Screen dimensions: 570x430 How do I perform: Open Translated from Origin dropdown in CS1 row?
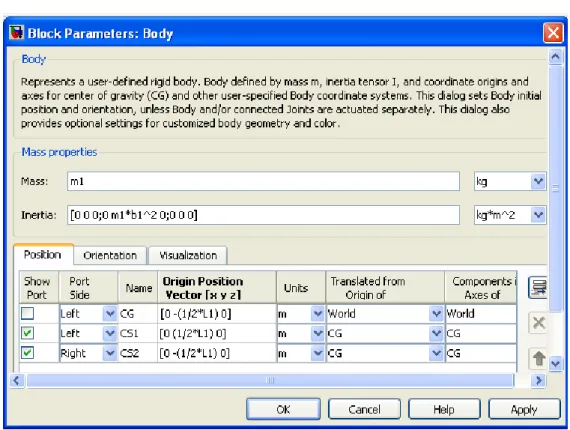click(x=435, y=333)
